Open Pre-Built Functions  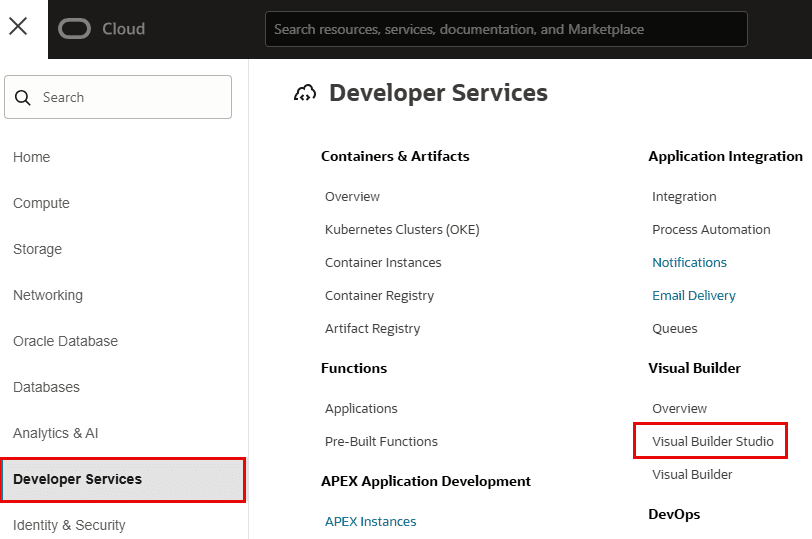pyautogui.click(x=381, y=442)
